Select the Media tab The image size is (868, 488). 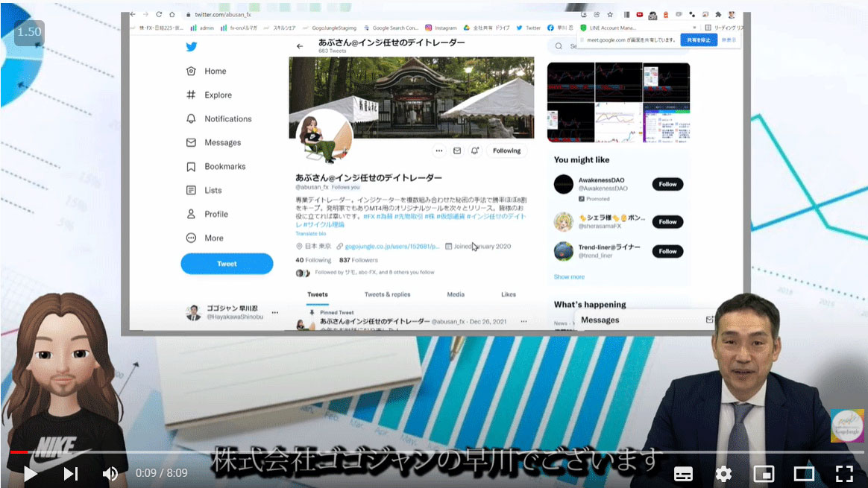(456, 294)
